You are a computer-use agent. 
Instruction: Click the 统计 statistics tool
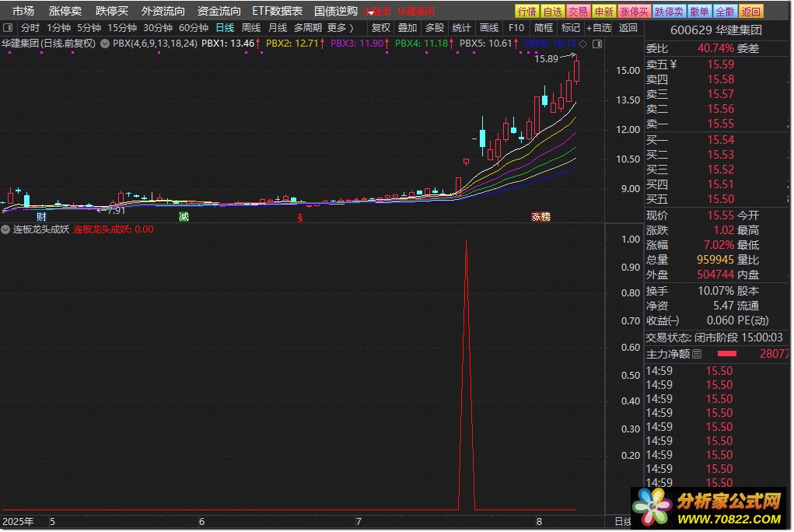(x=461, y=28)
